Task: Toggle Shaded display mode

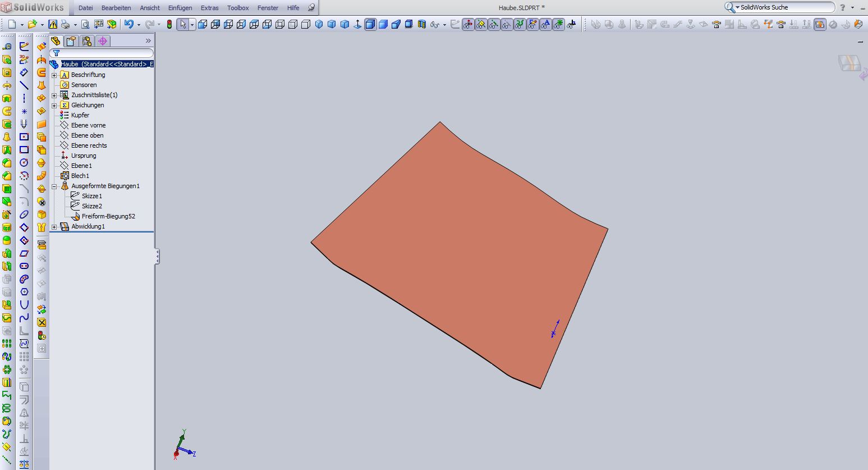Action: point(383,24)
